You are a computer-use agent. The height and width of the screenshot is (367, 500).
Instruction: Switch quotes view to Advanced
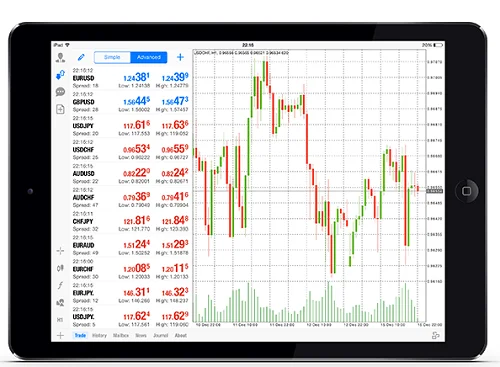tap(149, 57)
